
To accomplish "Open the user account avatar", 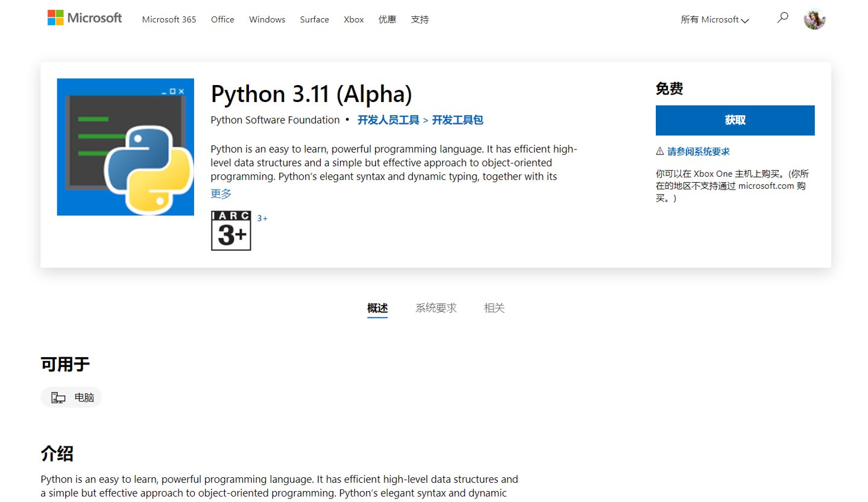I will tap(814, 19).
